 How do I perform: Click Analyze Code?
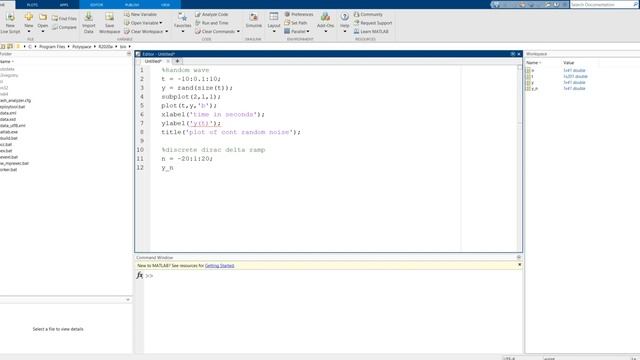pos(212,14)
